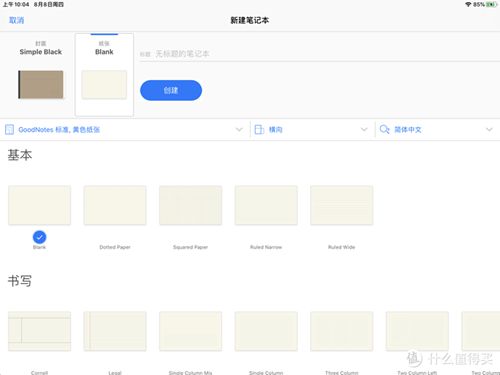The width and height of the screenshot is (500, 375).
Task: Click the paper template icon beside GoodNotes 标准
Action: click(x=9, y=129)
